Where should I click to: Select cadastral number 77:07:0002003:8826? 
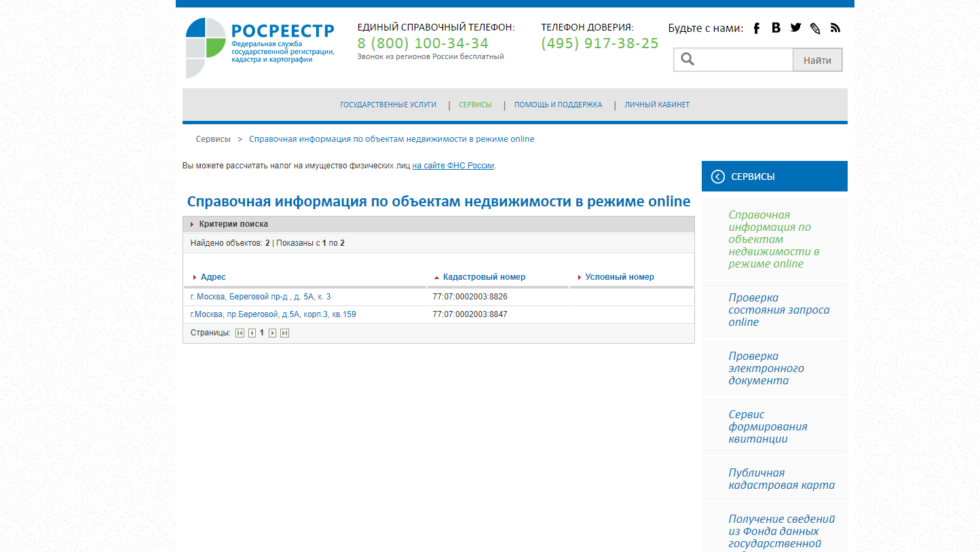(470, 297)
